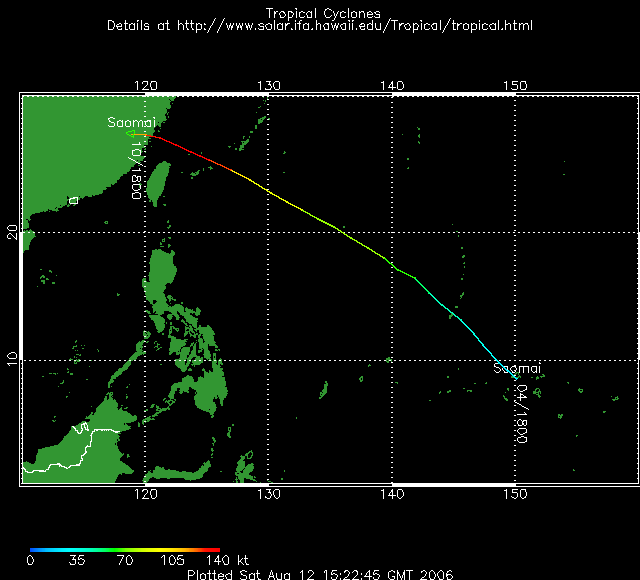Screen dimensions: 640x580
Task: Click the 20 latitude label on left axis
Action: tap(12, 232)
